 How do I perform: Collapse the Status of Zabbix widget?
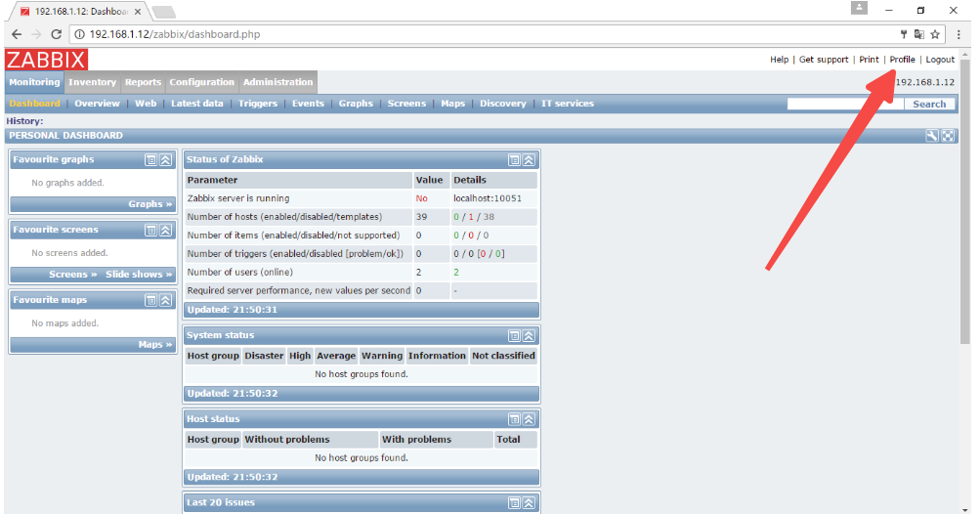[529, 160]
